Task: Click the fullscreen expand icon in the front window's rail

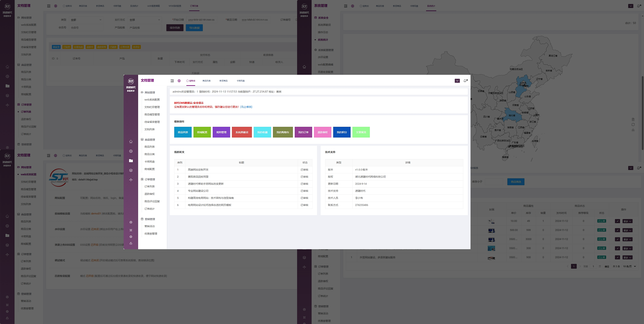Action: [131, 230]
